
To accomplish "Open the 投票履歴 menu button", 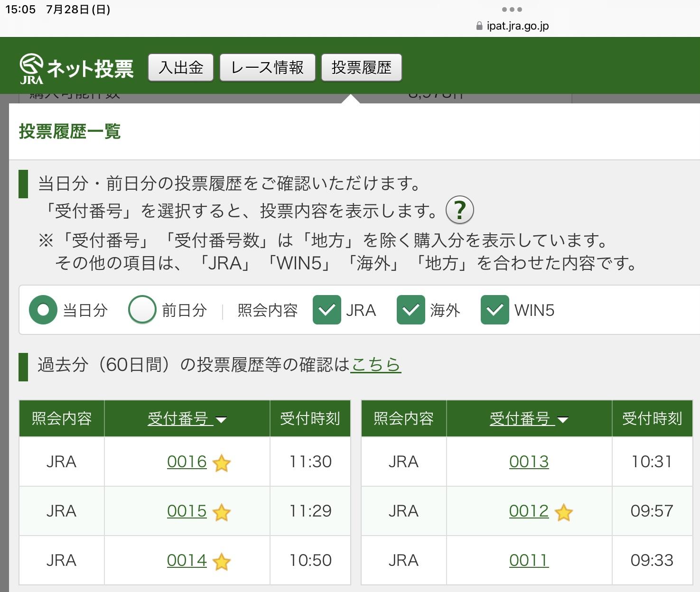I will click(x=361, y=68).
